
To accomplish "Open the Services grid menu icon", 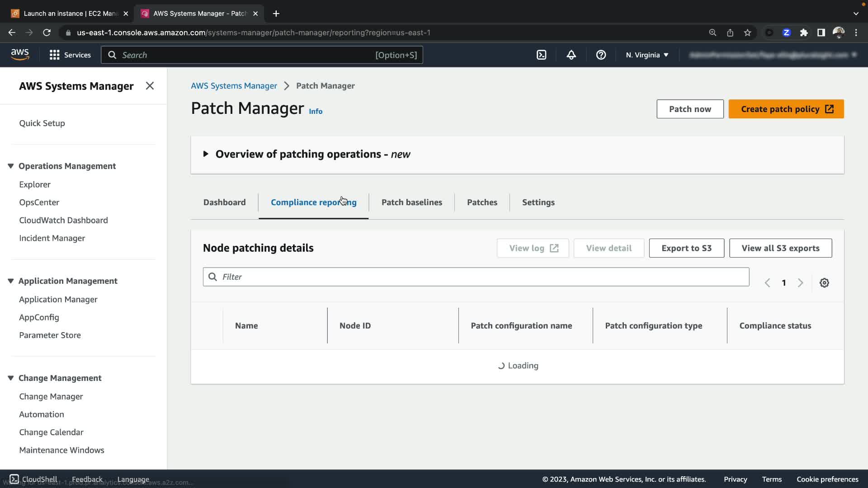I will point(55,55).
